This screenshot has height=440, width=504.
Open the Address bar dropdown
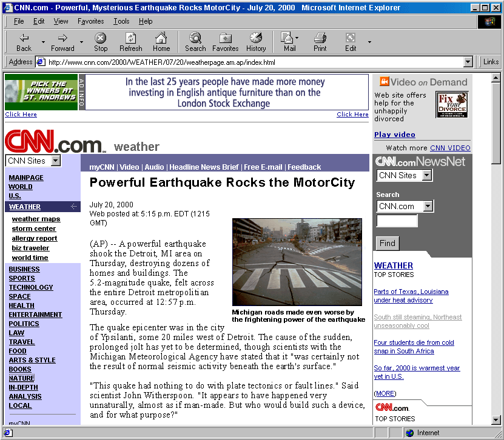468,62
